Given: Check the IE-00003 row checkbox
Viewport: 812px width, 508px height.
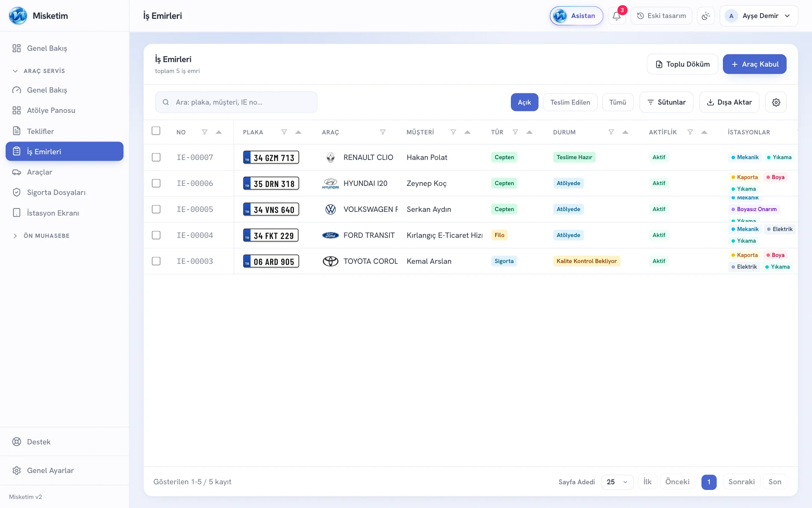Looking at the screenshot, I should point(156,261).
